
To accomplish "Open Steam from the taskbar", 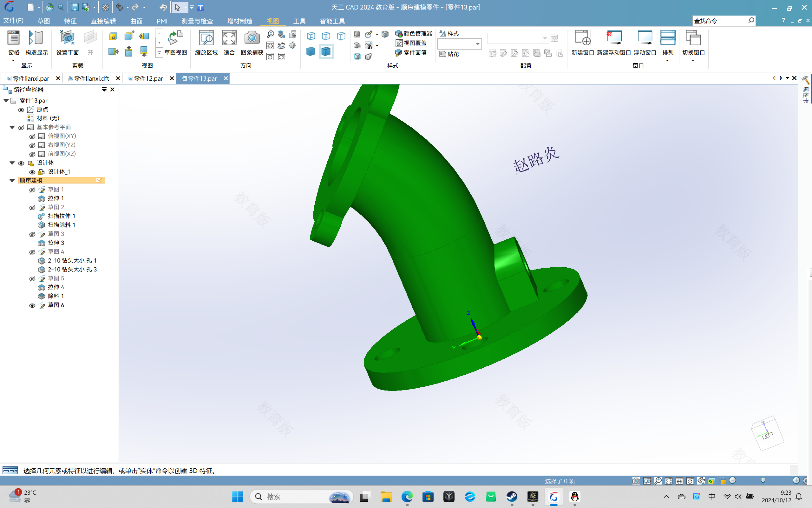I will 512,497.
